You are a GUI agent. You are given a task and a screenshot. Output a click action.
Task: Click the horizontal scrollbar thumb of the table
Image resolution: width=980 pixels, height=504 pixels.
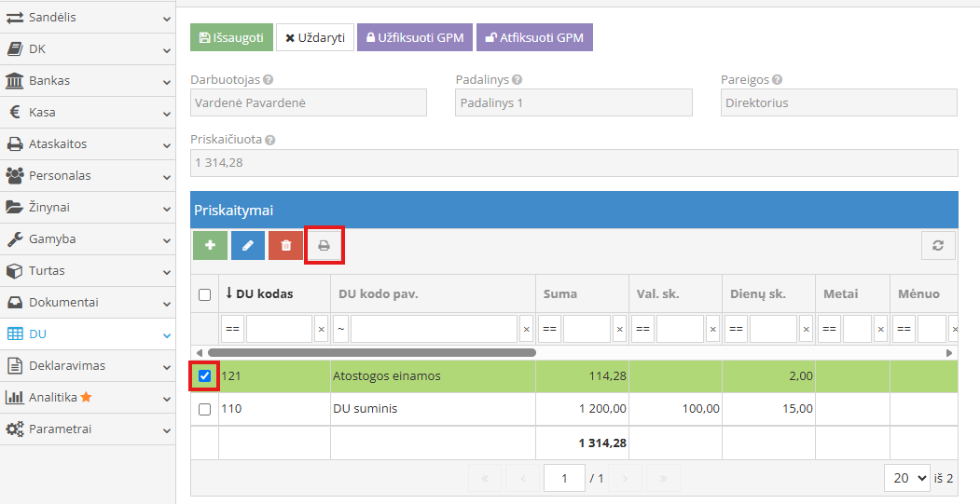[372, 353]
